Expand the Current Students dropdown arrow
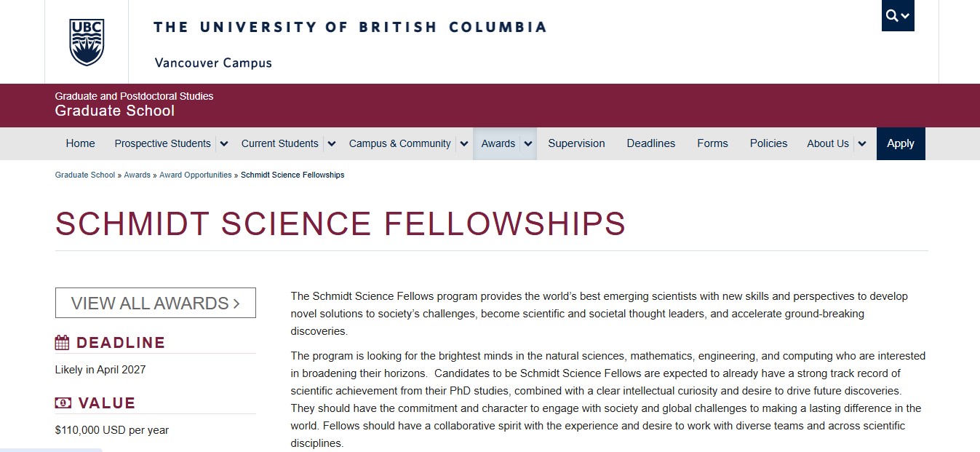This screenshot has height=452, width=980. point(332,144)
